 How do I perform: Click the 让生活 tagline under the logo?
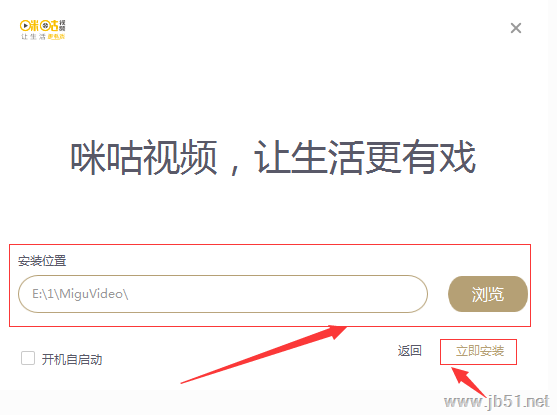(33, 37)
